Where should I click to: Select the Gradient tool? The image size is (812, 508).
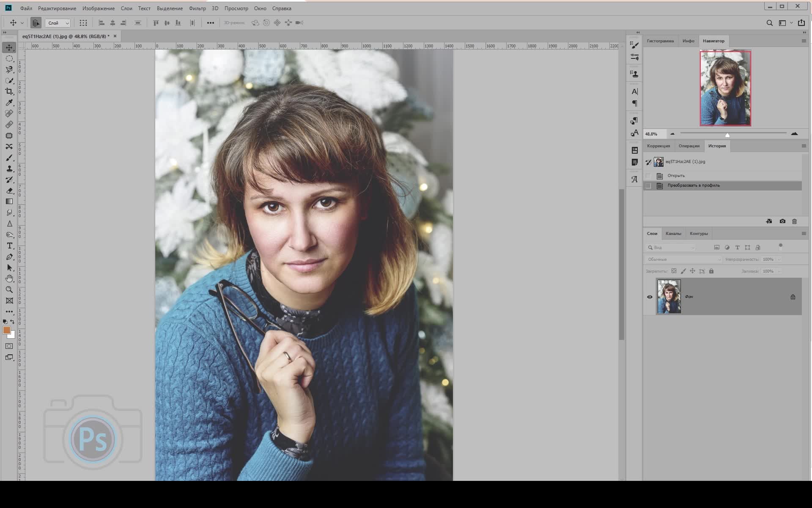pyautogui.click(x=9, y=202)
